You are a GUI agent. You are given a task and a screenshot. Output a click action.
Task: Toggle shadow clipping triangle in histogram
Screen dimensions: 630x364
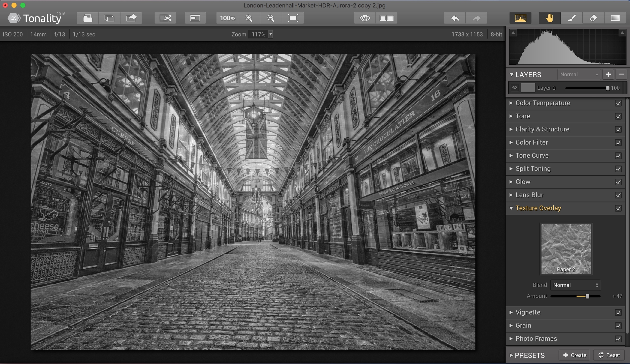[x=513, y=33]
